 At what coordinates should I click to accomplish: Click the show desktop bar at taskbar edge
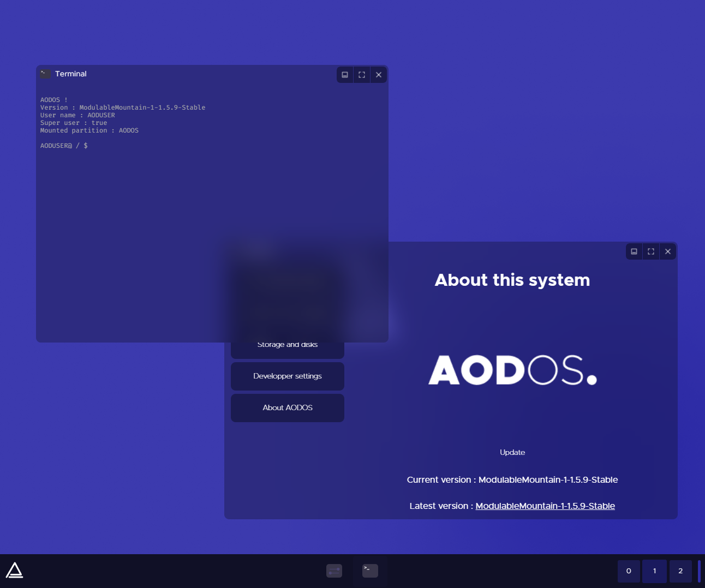coord(700,571)
